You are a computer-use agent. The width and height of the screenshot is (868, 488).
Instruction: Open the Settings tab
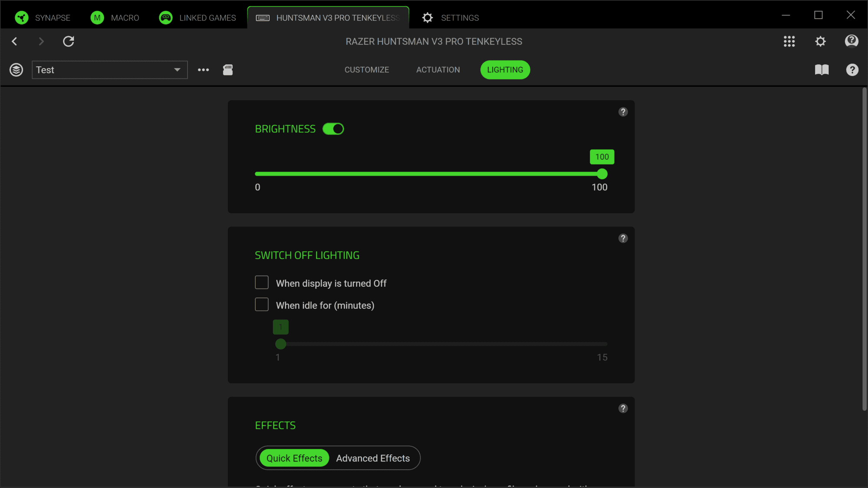coord(451,17)
